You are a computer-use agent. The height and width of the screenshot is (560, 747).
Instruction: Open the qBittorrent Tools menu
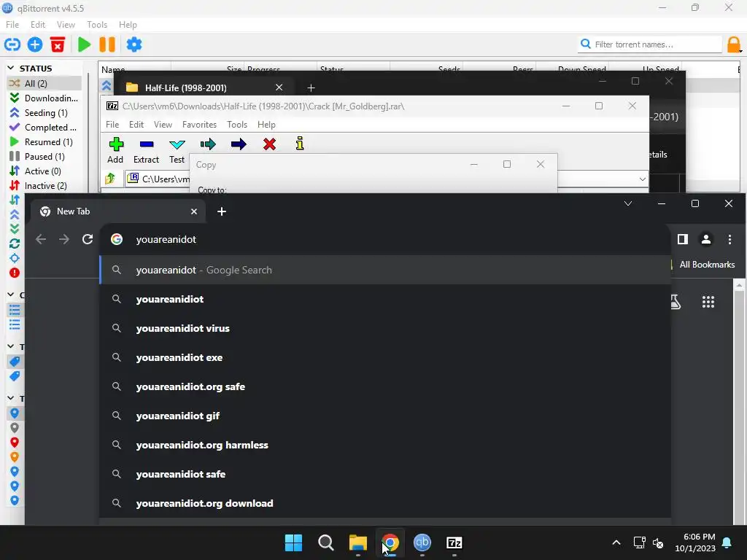pyautogui.click(x=97, y=25)
